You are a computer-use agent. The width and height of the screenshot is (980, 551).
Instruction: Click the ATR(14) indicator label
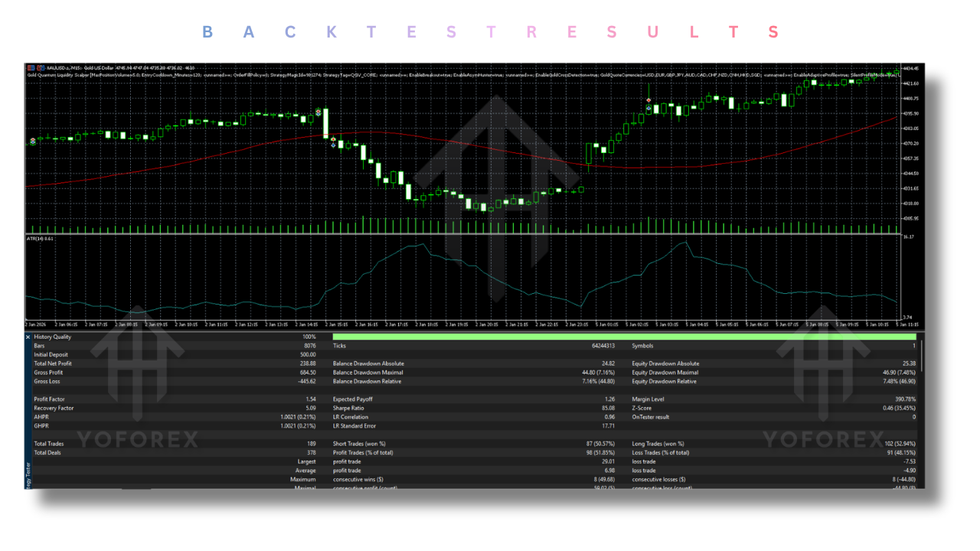click(38, 238)
